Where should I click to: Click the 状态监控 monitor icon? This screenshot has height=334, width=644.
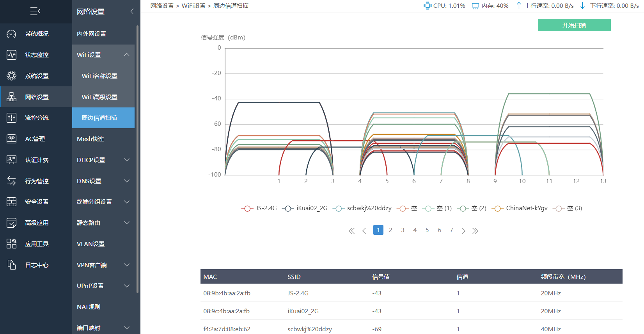tap(11, 55)
